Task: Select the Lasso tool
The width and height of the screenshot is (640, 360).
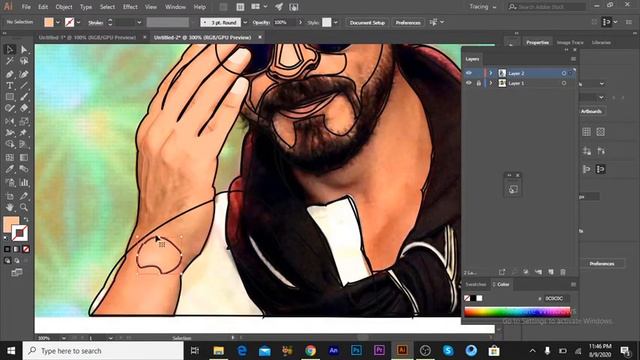Action: 24,61
